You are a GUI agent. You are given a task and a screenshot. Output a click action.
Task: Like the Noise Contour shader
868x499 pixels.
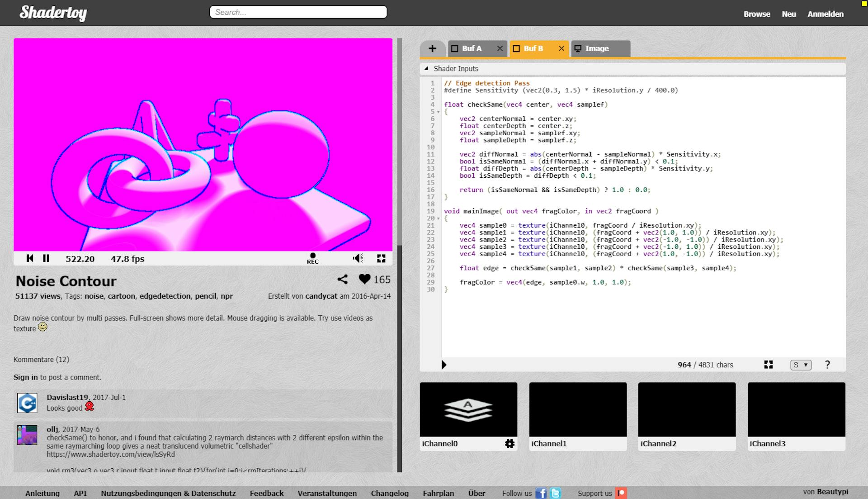364,279
